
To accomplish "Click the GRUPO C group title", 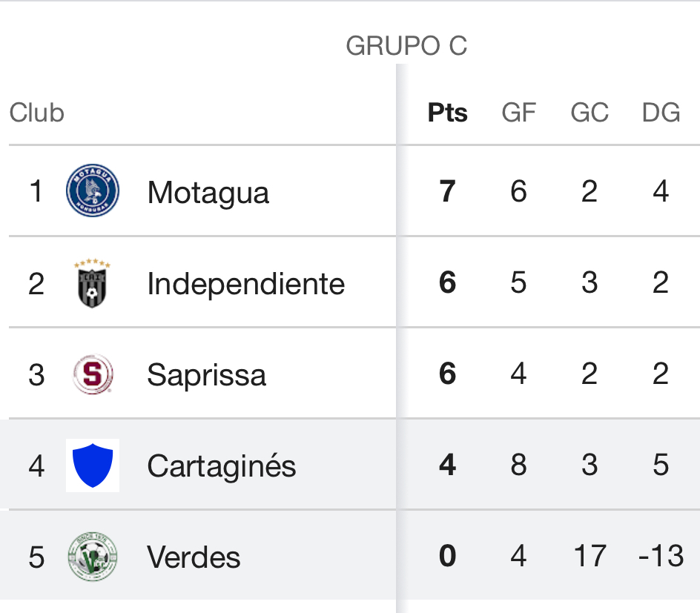I will [x=406, y=46].
